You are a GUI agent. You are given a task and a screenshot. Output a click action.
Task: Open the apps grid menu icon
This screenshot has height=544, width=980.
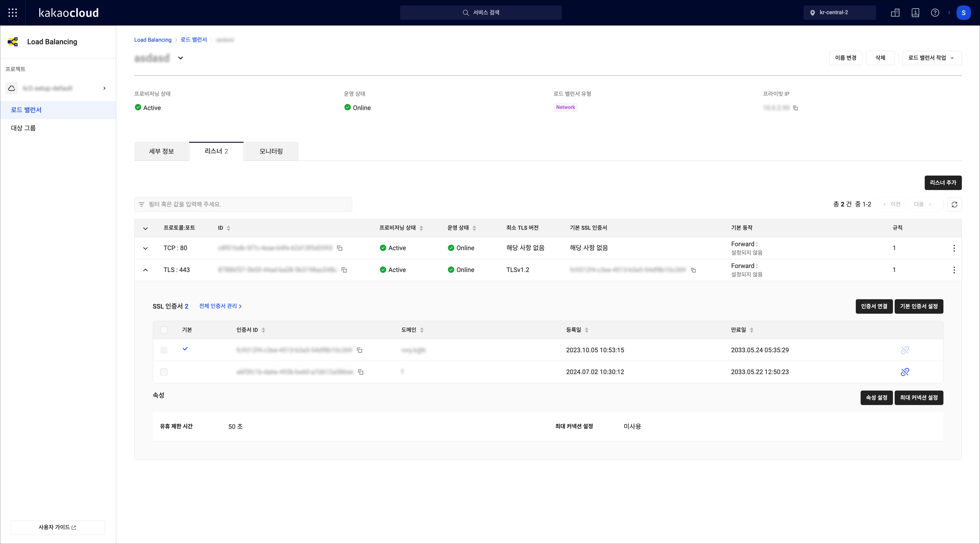point(13,13)
